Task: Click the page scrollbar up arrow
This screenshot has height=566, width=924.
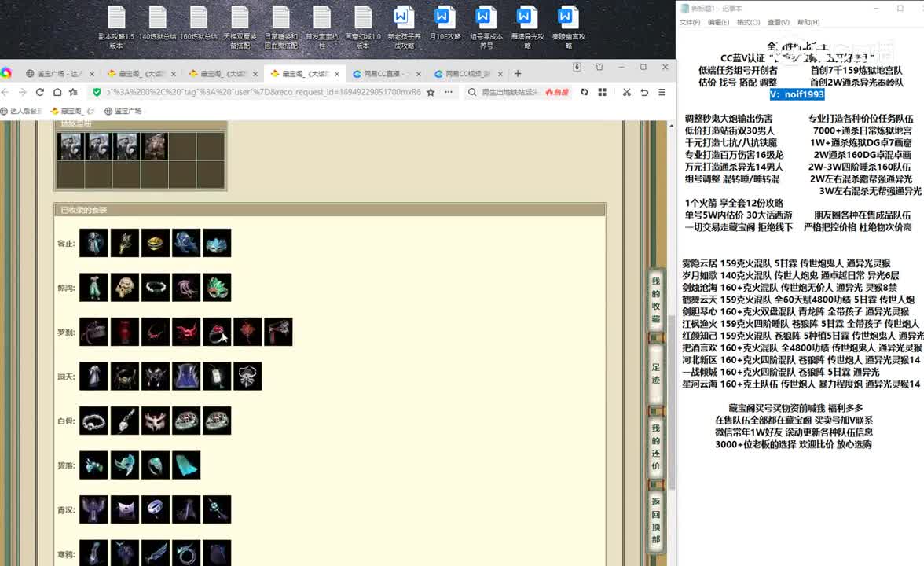Action: (671, 126)
